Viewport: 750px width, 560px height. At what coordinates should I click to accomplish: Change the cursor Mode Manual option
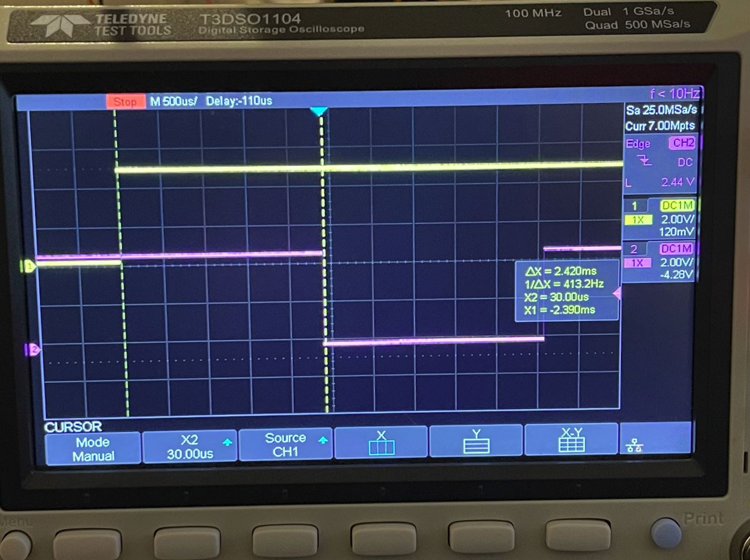[93, 449]
